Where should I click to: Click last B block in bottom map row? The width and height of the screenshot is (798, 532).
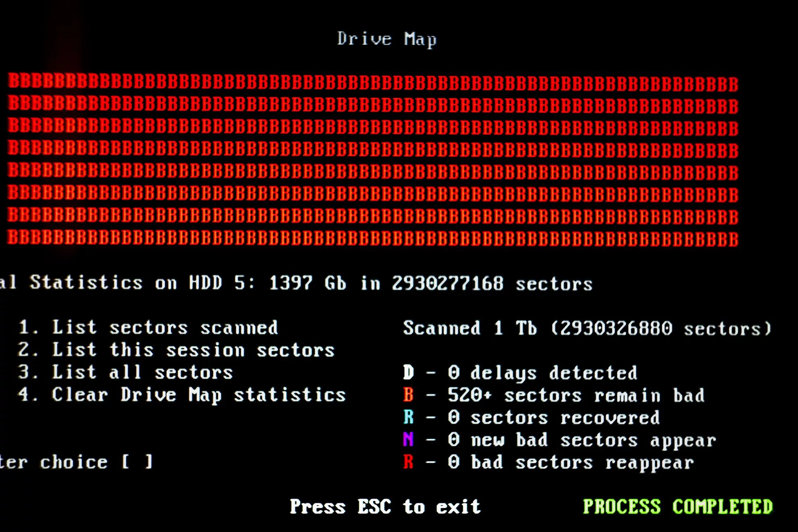[733, 240]
